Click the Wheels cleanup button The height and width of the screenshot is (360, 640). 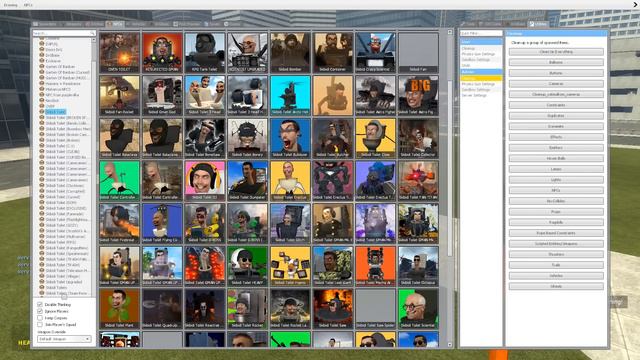pos(556,287)
